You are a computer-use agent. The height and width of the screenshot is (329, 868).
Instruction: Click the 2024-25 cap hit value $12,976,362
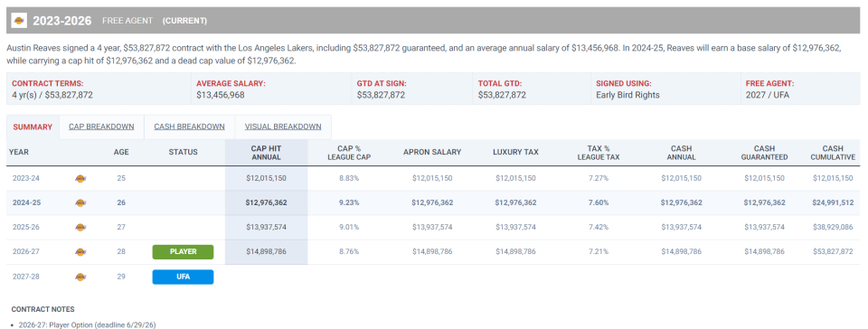click(266, 203)
